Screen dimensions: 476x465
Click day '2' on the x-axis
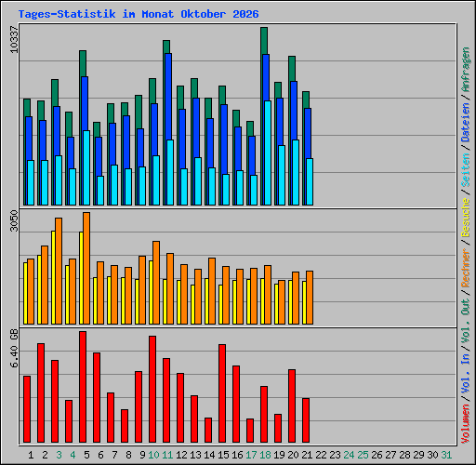[45, 455]
